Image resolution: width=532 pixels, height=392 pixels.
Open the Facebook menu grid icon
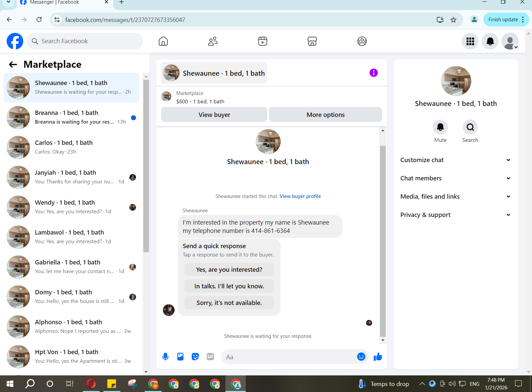point(470,41)
